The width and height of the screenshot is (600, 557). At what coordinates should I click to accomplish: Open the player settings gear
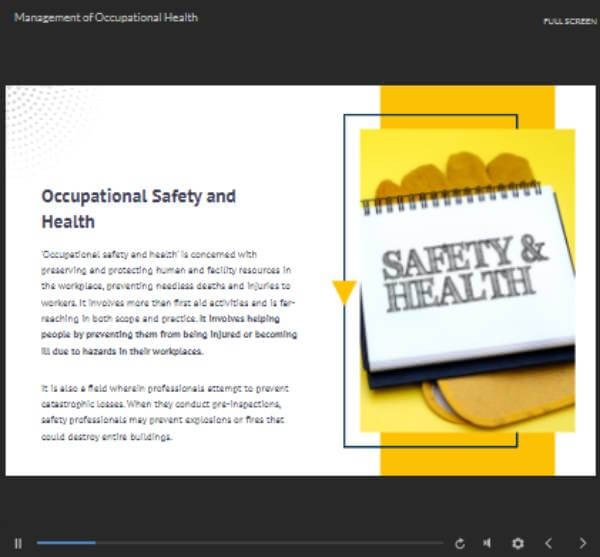(x=517, y=543)
